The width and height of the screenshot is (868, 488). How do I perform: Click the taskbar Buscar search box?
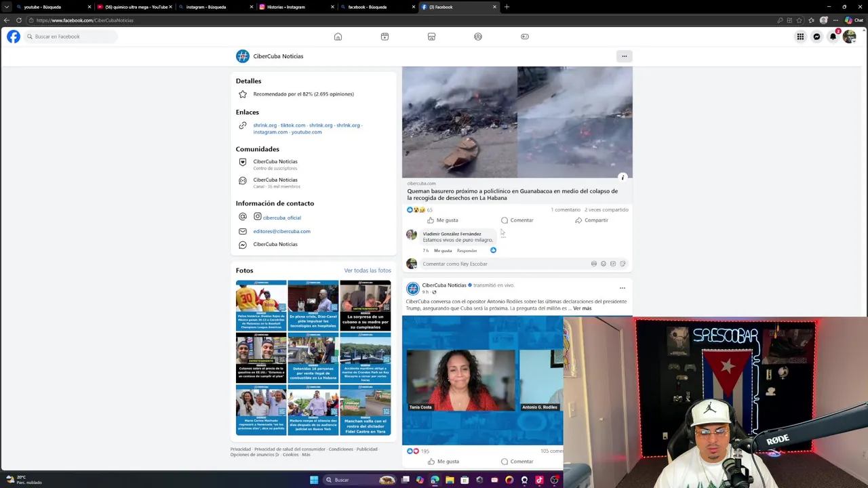point(359,480)
